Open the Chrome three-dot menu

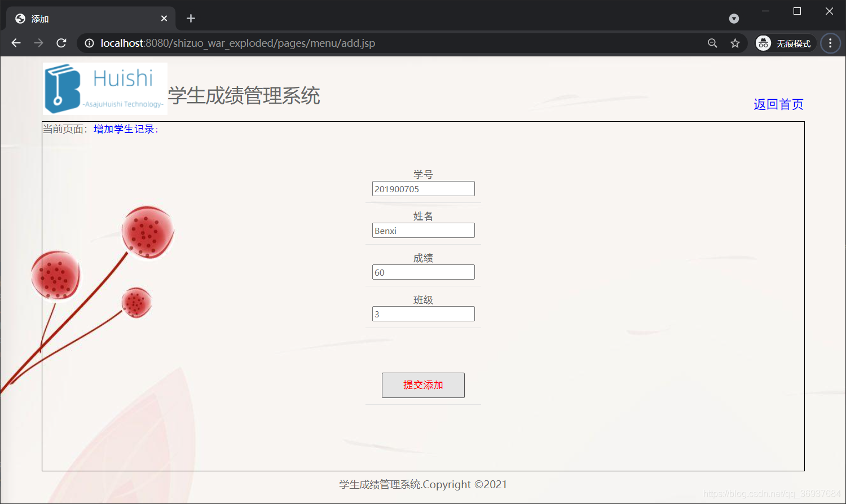[830, 43]
